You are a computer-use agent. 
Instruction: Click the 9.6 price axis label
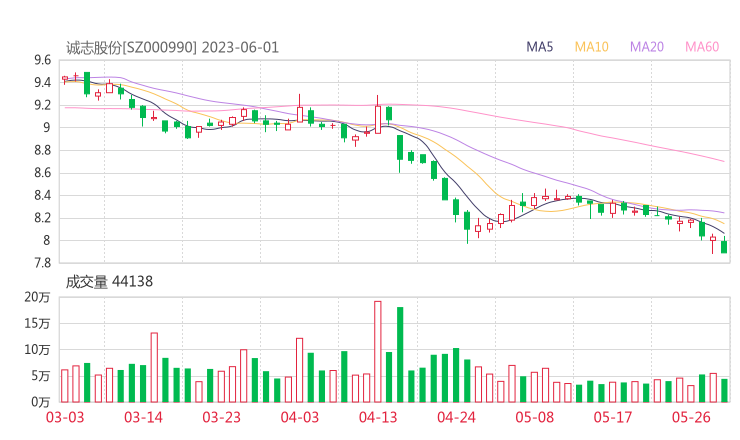(42, 60)
